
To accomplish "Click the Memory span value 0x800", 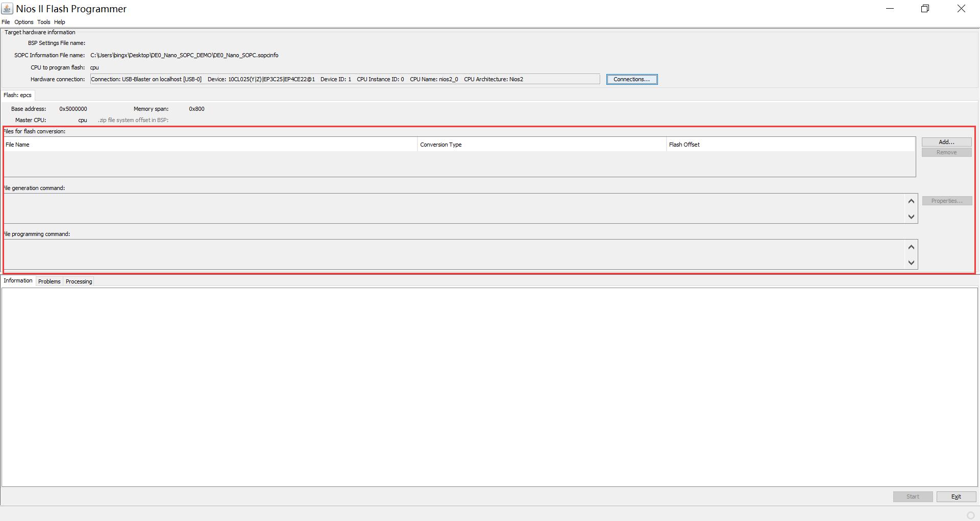I will 197,109.
